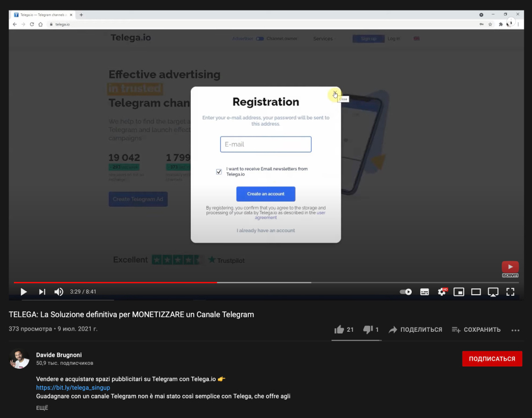Open the Services menu
The image size is (532, 418).
click(x=323, y=39)
